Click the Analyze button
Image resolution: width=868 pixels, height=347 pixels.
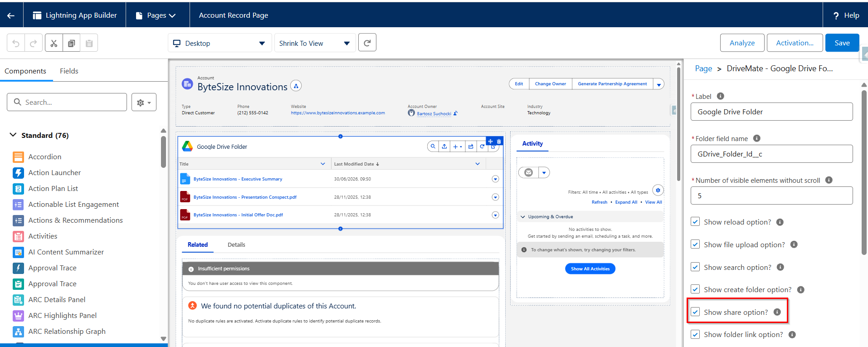point(742,43)
